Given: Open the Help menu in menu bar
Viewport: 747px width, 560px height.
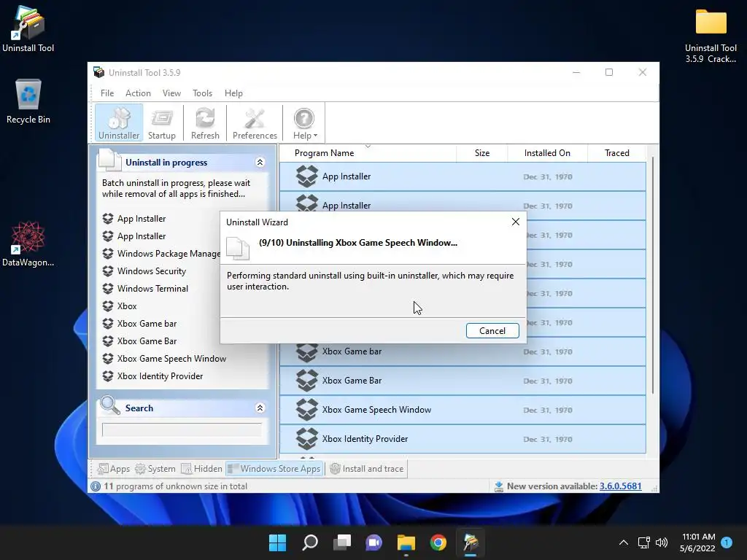Looking at the screenshot, I should (233, 93).
